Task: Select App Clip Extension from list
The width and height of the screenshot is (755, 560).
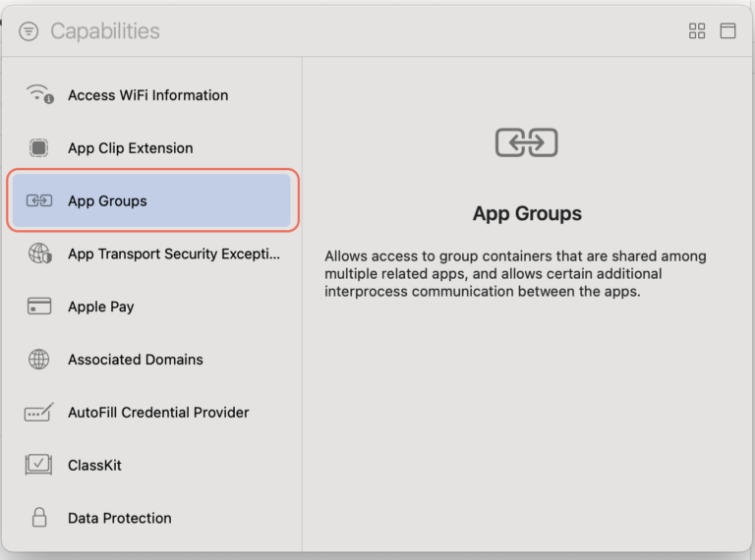Action: (x=130, y=148)
